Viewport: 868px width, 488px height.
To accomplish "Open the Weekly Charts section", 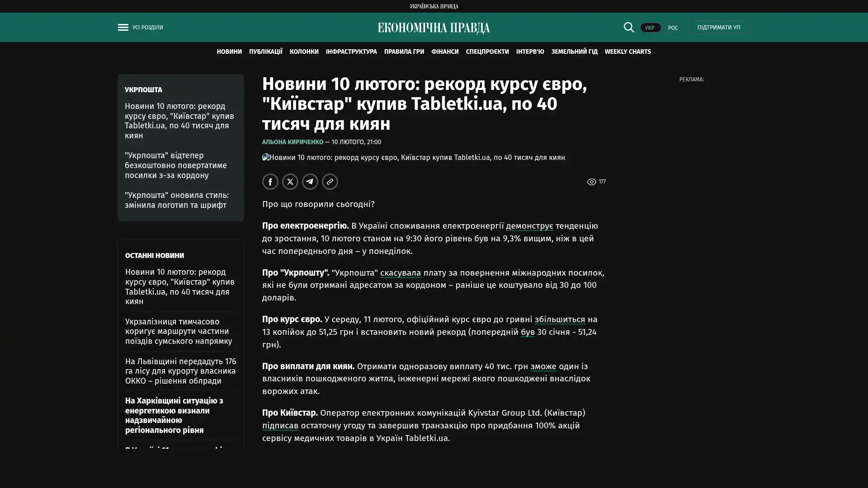I will [x=627, y=52].
